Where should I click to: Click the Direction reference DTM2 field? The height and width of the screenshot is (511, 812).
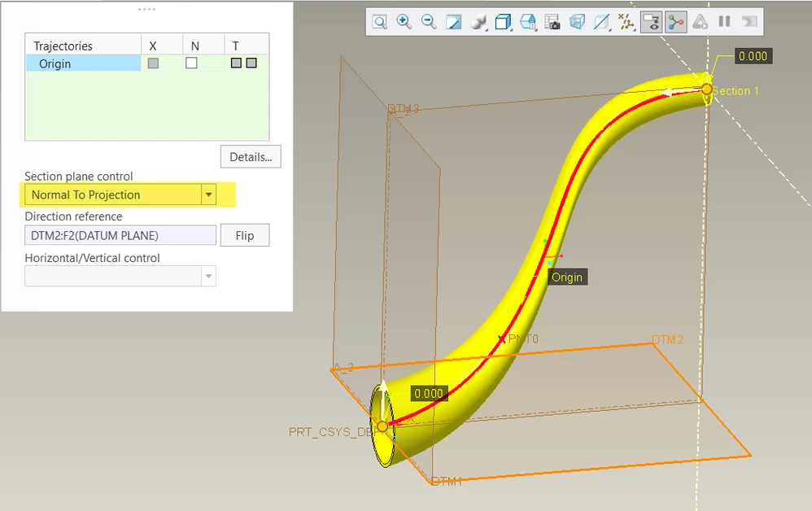pos(120,236)
